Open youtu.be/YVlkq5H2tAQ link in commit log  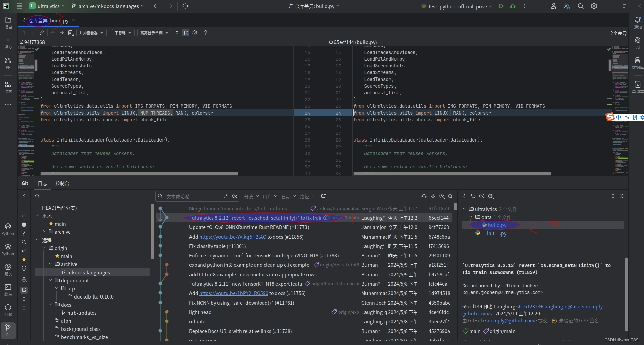pos(233,237)
